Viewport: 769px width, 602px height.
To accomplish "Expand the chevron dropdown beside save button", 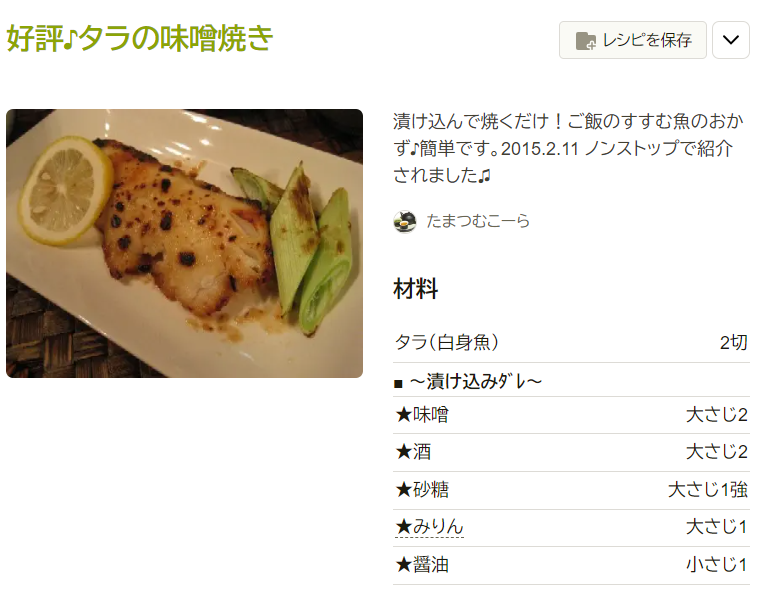I will point(731,40).
